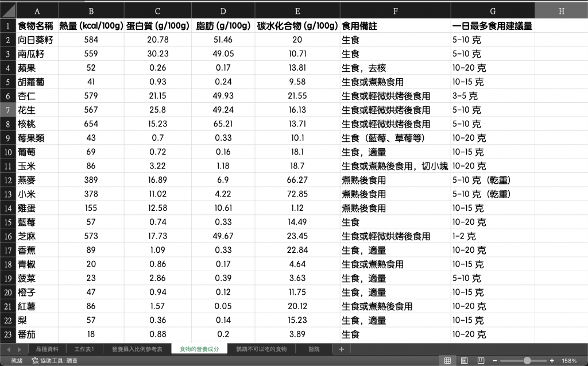Select column D header

tap(223, 11)
